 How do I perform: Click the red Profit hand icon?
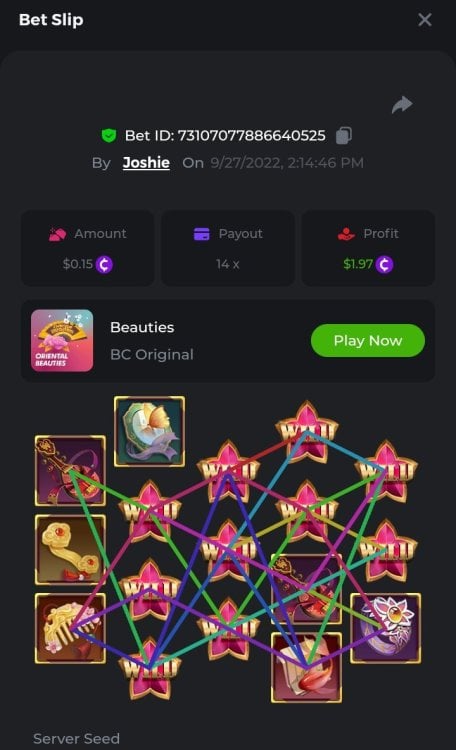click(x=346, y=234)
